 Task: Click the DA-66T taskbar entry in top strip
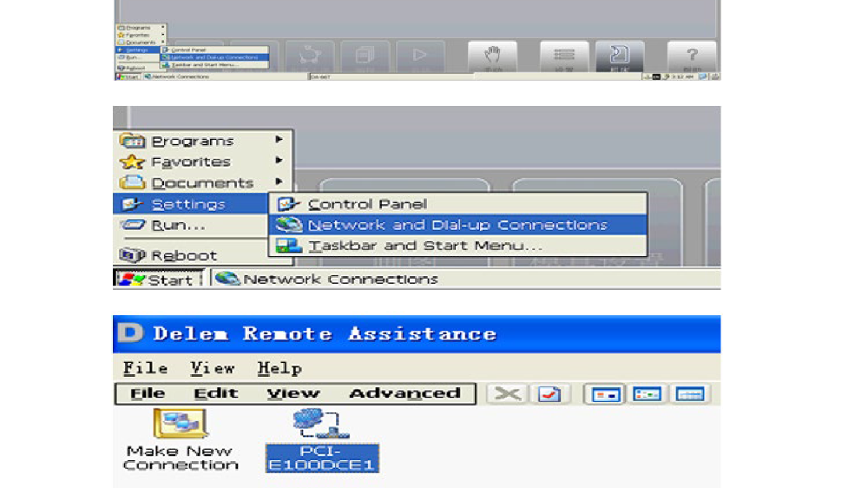[391, 77]
